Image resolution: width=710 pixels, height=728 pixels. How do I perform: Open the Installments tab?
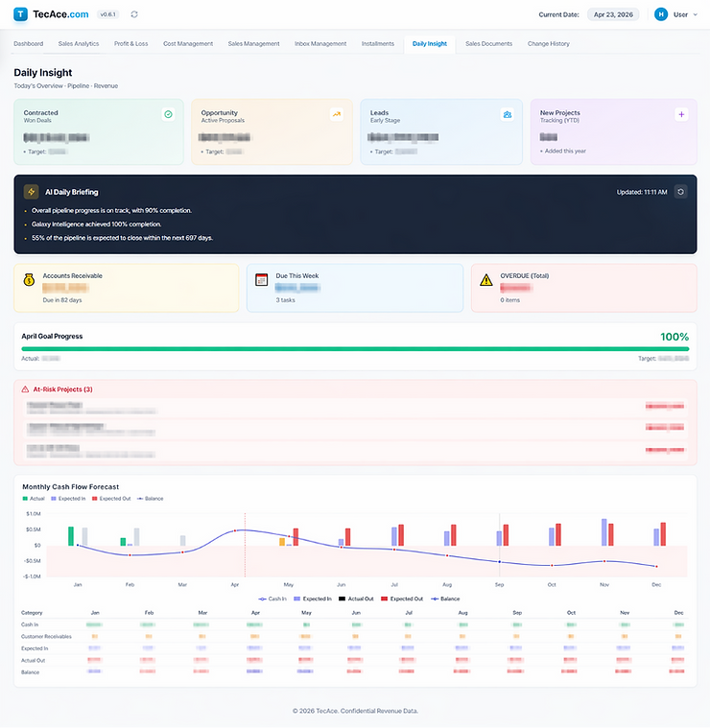[378, 44]
